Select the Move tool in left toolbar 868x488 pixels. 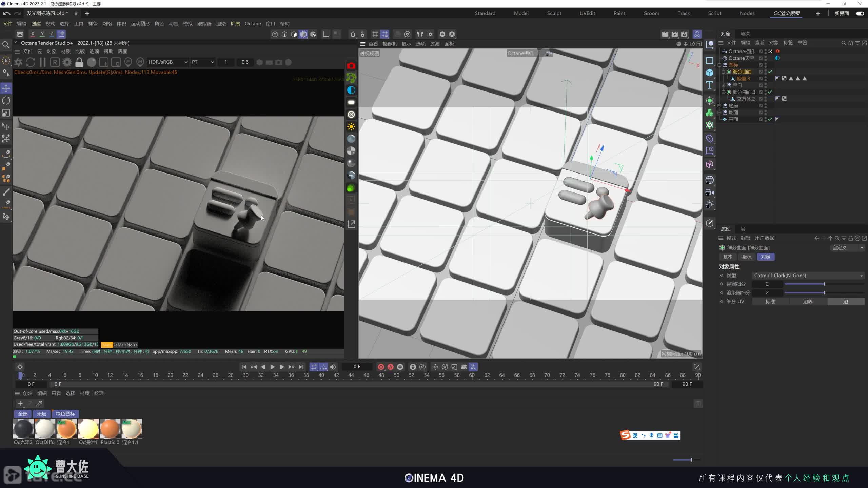point(6,88)
